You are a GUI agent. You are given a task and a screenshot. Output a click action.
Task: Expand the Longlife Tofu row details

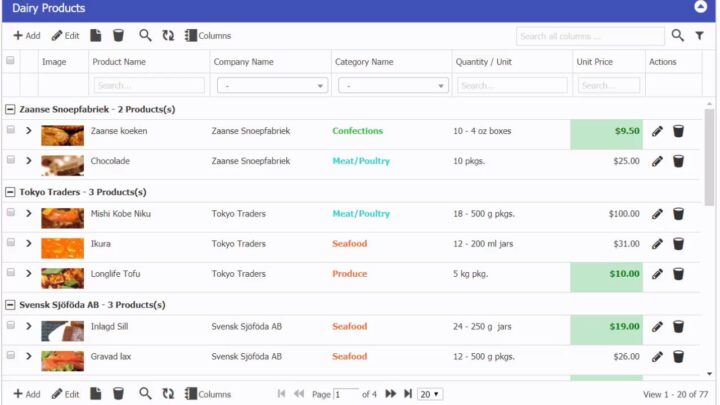pos(29,274)
